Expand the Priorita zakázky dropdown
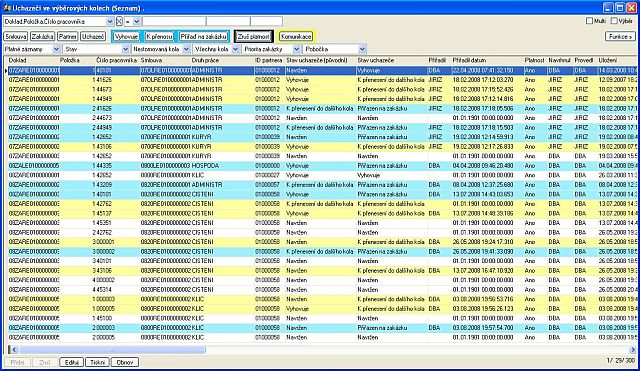Viewport: 640px width, 371px height. 297,49
